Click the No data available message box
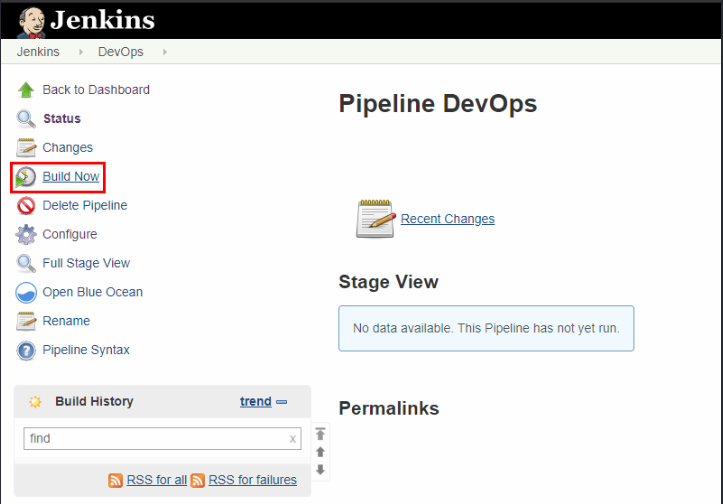Image resolution: width=723 pixels, height=504 pixels. point(486,328)
